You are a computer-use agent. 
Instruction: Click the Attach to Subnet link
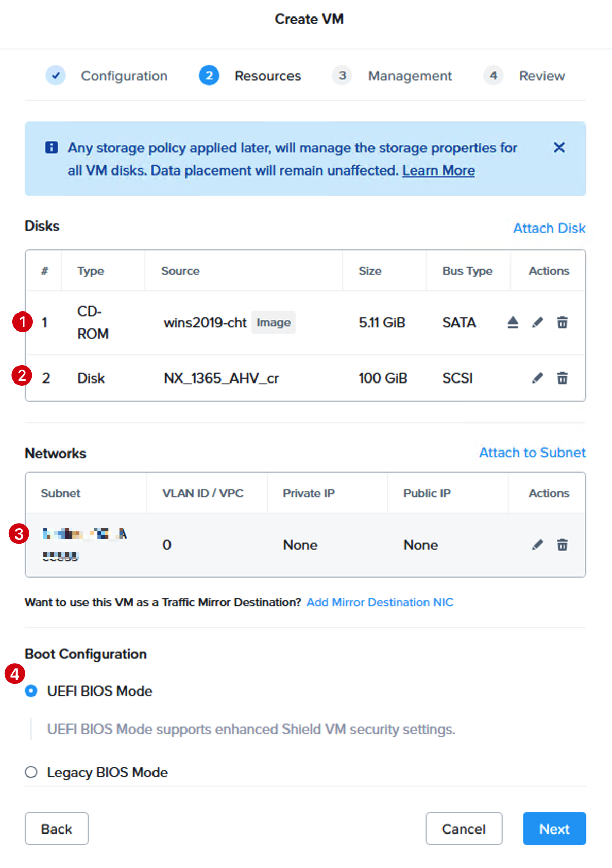pos(533,453)
